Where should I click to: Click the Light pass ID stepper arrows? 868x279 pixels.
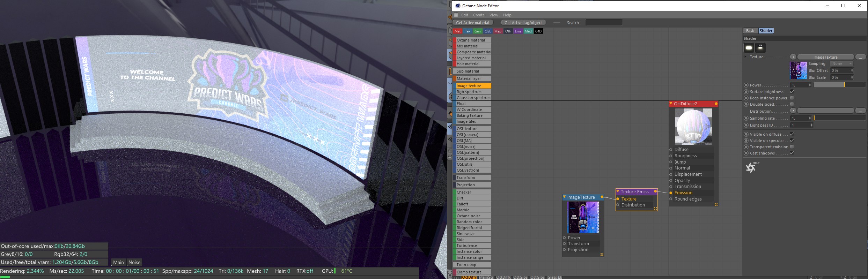coord(811,125)
